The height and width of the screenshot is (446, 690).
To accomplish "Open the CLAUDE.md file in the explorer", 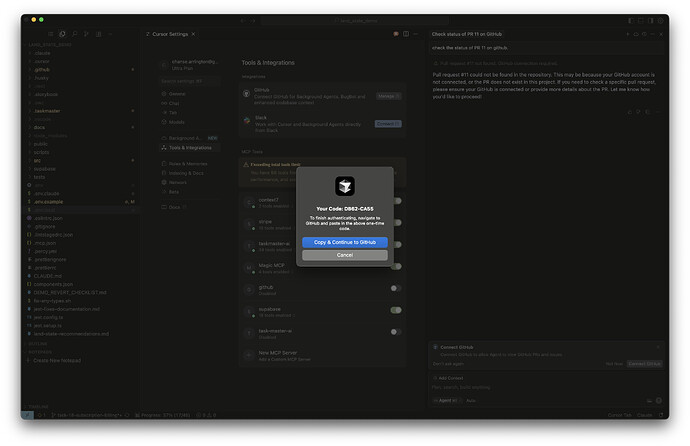I will pyautogui.click(x=81, y=276).
